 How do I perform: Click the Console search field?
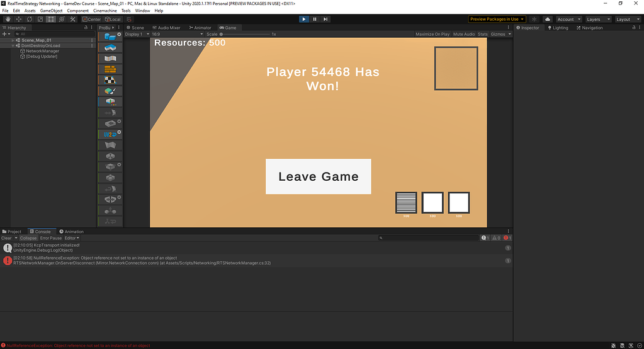428,238
